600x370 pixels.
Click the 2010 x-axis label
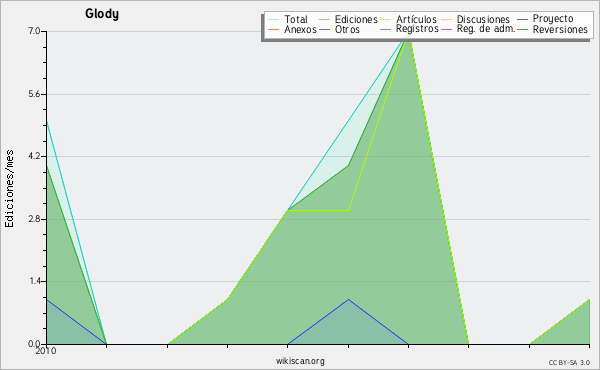coord(46,351)
